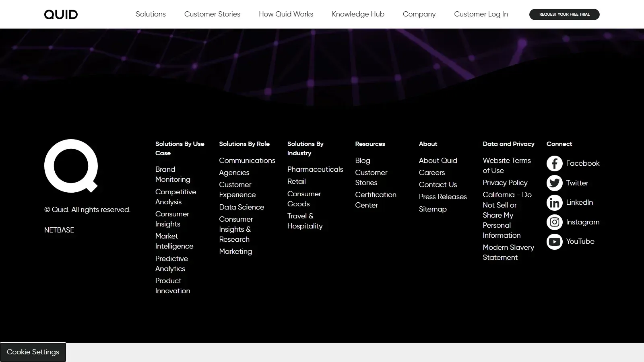
Task: Open Certification Center link
Action: pos(376,200)
